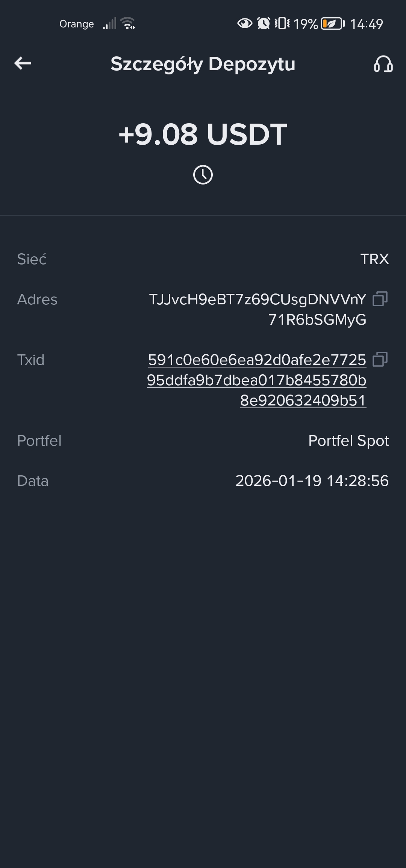Tap the eye comfort icon in status bar
This screenshot has height=868, width=406.
(x=245, y=23)
